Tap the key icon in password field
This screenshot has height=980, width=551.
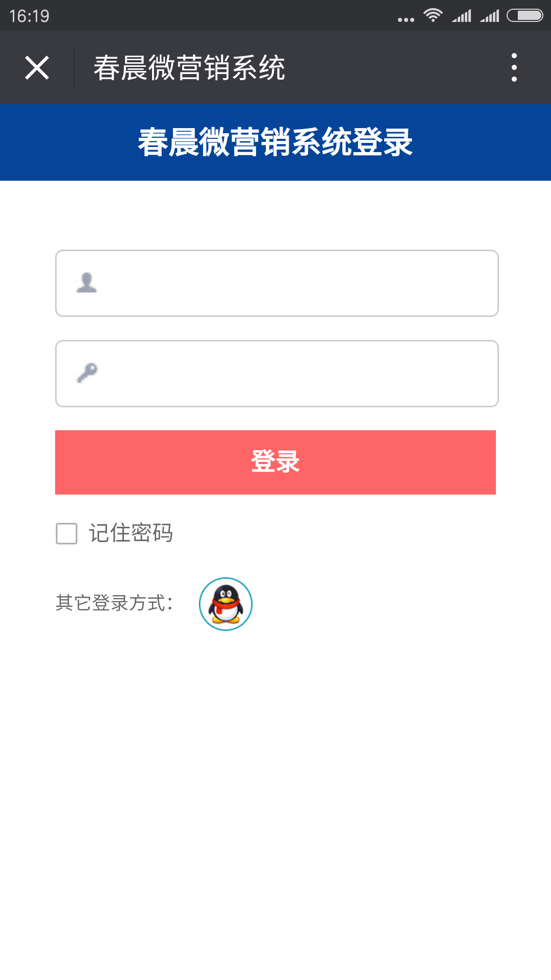(87, 373)
